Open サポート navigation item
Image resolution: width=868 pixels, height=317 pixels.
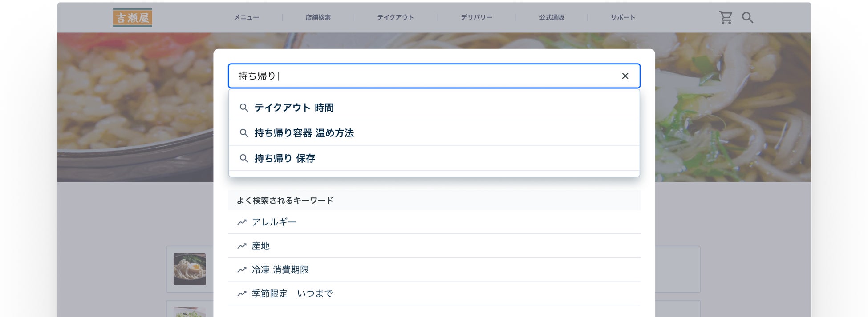623,17
